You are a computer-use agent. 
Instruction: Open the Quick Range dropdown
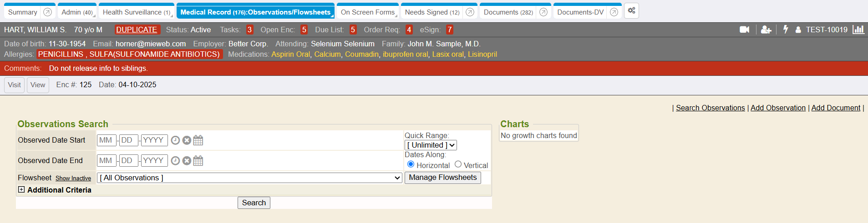point(430,145)
